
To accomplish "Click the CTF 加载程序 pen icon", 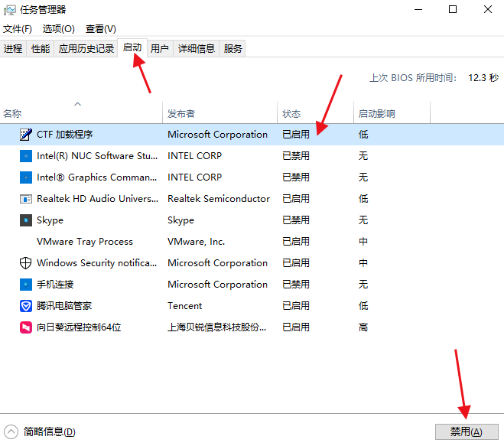I will coord(26,135).
